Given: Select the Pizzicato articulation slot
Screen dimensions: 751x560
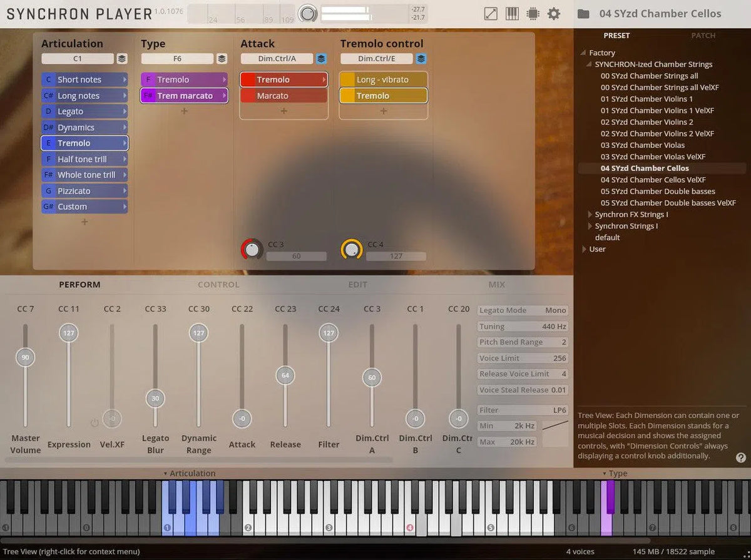Looking at the screenshot, I should [x=84, y=191].
